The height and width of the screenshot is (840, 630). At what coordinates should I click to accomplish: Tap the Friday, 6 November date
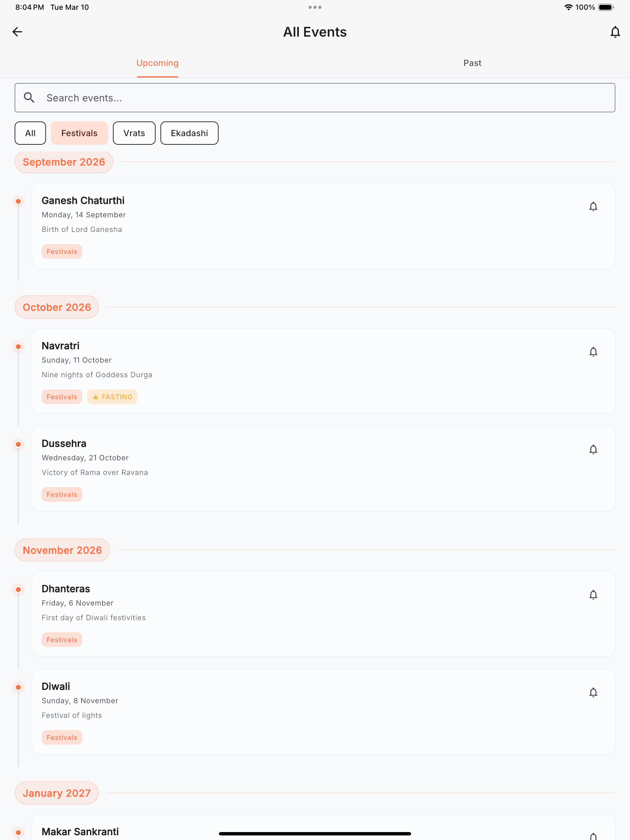point(78,603)
